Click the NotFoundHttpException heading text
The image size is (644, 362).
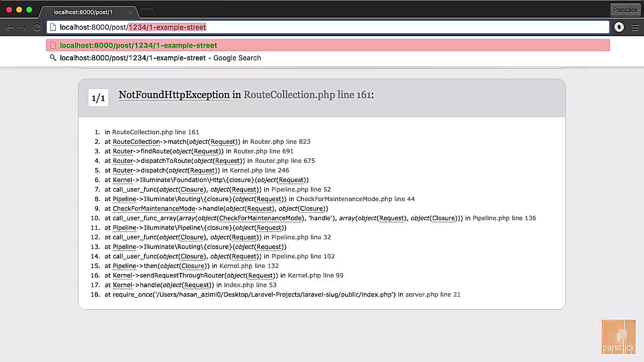174,95
